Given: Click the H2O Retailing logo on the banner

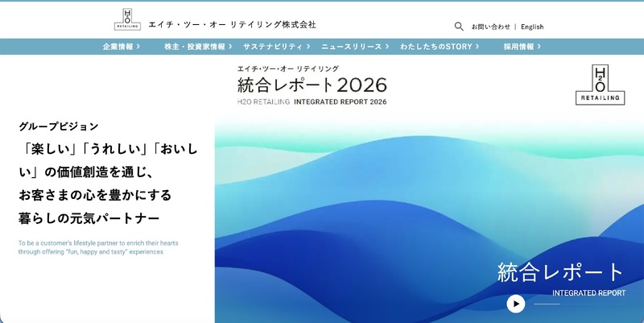Looking at the screenshot, I should [600, 85].
